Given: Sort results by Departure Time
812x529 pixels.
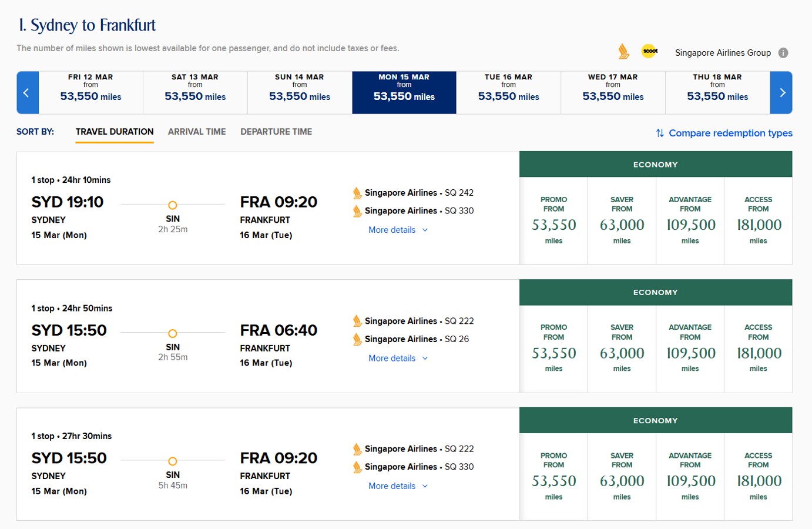Looking at the screenshot, I should click(276, 132).
